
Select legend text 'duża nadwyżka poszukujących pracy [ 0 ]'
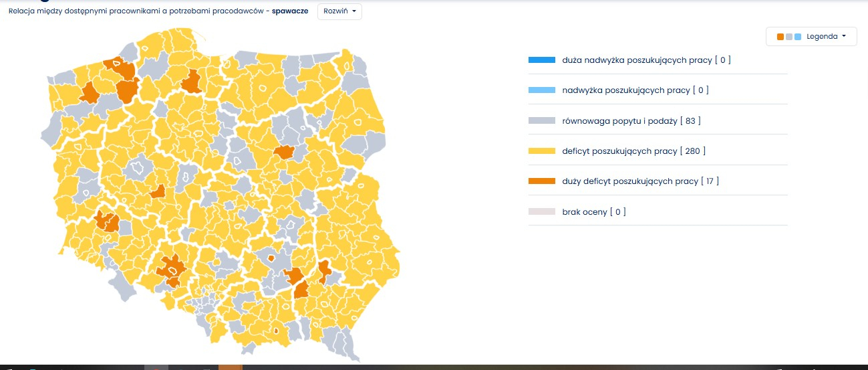tap(646, 60)
